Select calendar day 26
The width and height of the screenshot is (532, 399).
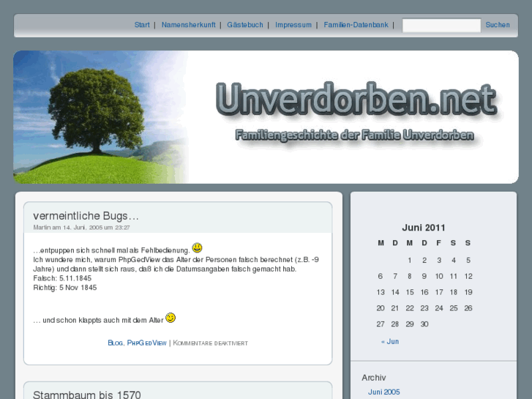(468, 308)
